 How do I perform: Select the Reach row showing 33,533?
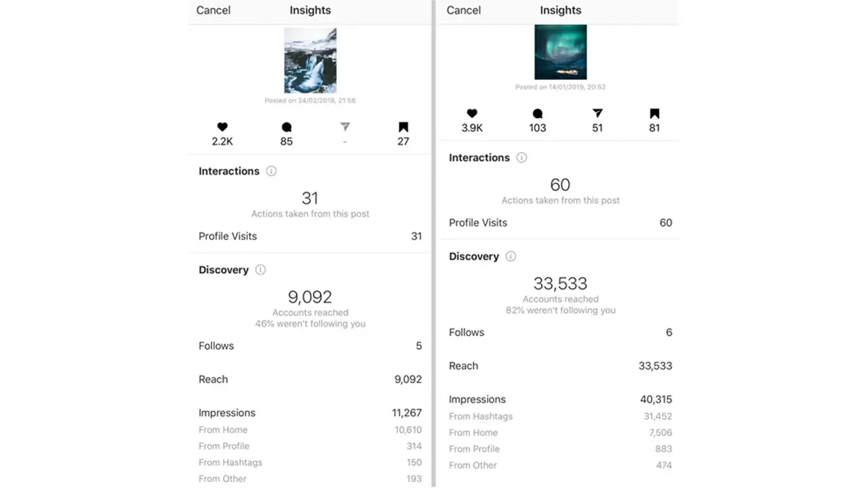click(x=560, y=365)
